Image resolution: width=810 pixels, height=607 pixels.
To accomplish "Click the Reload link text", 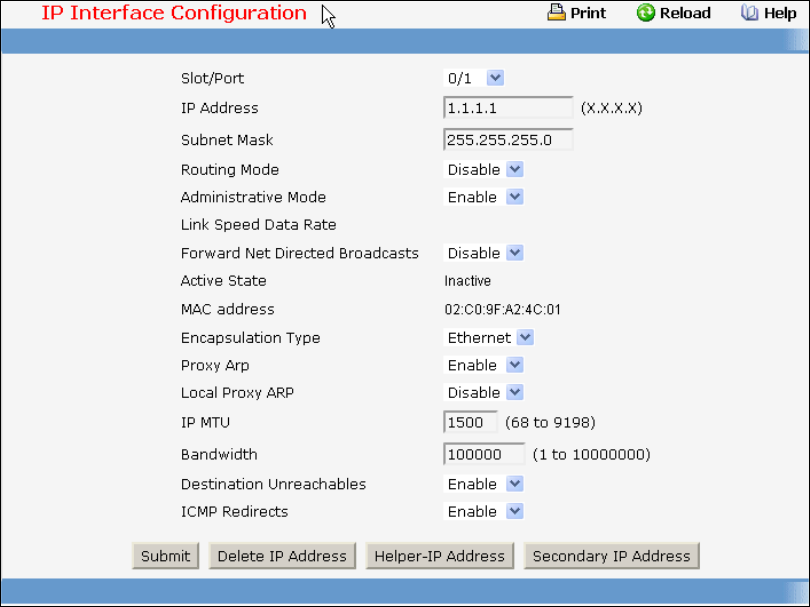I will click(x=685, y=13).
